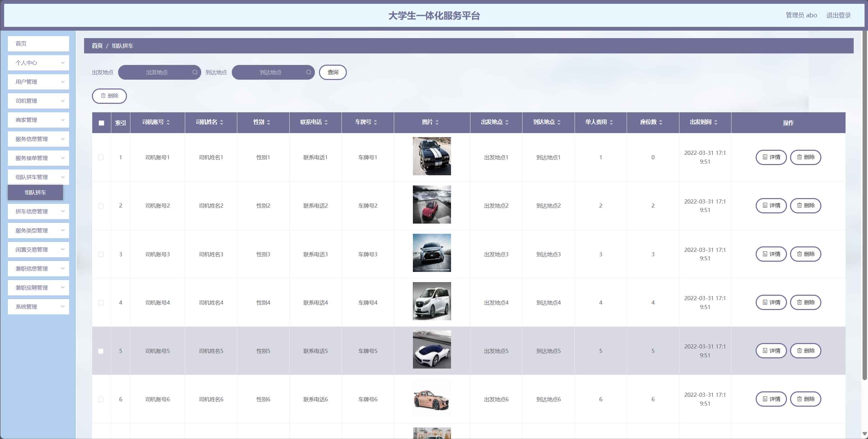Image resolution: width=868 pixels, height=439 pixels.
Task: Delete the row for 司机账号3
Action: (x=805, y=254)
